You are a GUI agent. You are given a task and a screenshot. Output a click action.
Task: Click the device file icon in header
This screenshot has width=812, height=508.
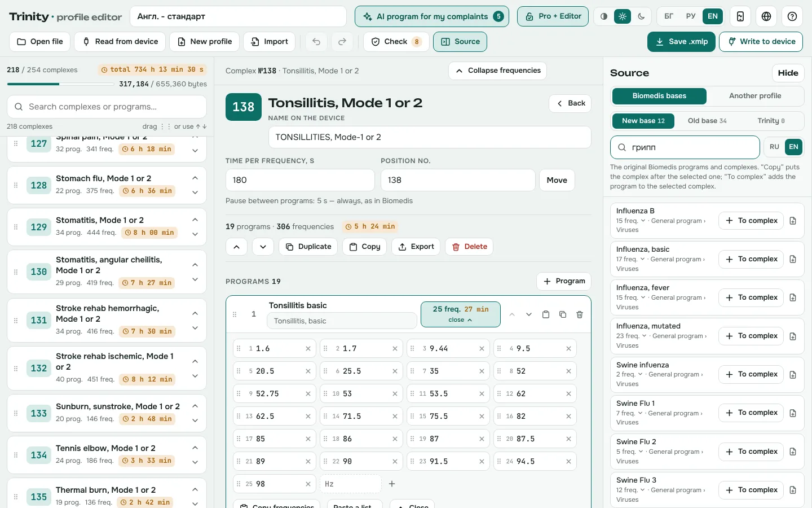(x=740, y=16)
